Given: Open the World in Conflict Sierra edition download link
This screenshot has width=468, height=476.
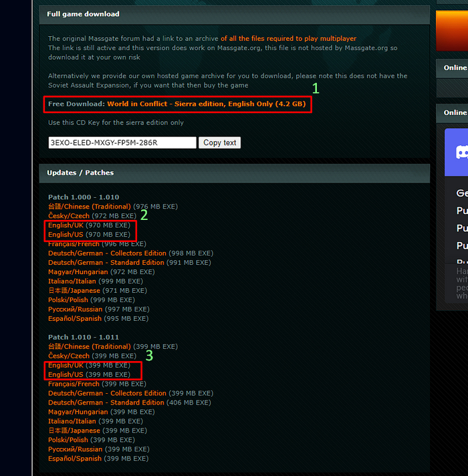Looking at the screenshot, I should 207,104.
